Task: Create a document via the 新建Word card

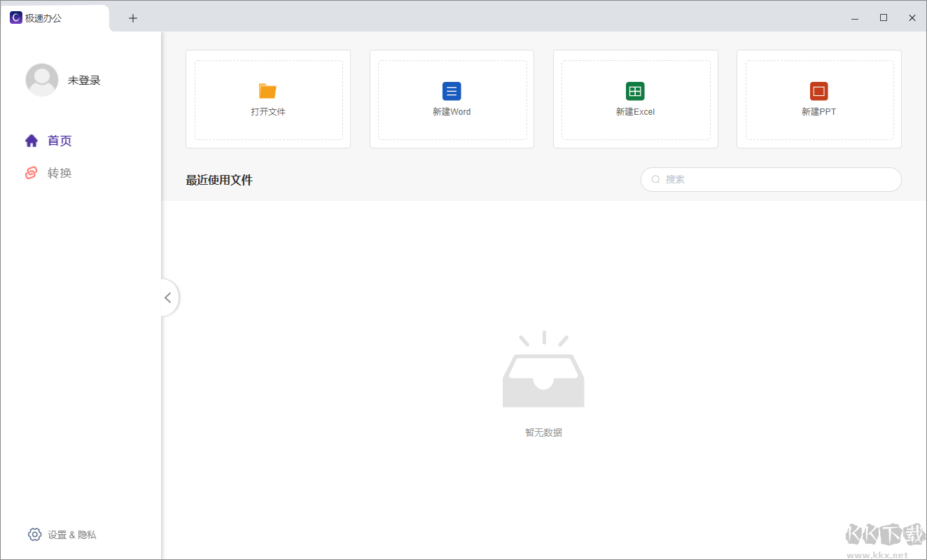Action: (x=452, y=99)
